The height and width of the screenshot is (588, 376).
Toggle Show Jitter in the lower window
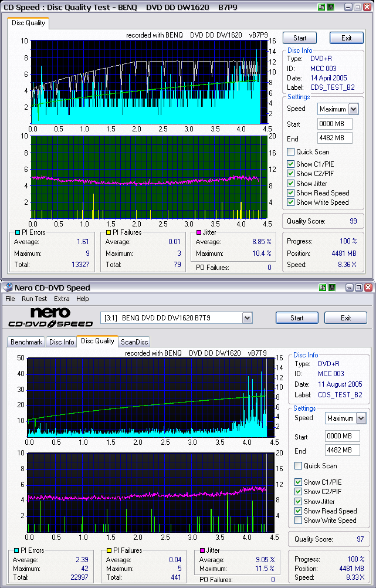click(x=299, y=502)
